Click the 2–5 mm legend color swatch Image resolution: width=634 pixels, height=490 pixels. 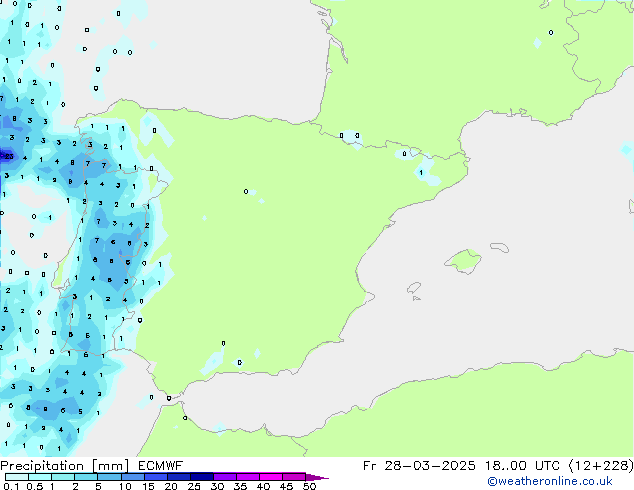pyautogui.click(x=86, y=477)
